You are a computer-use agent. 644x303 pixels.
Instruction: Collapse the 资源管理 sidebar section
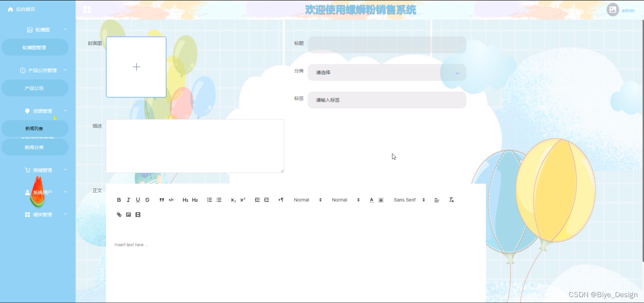tap(38, 111)
